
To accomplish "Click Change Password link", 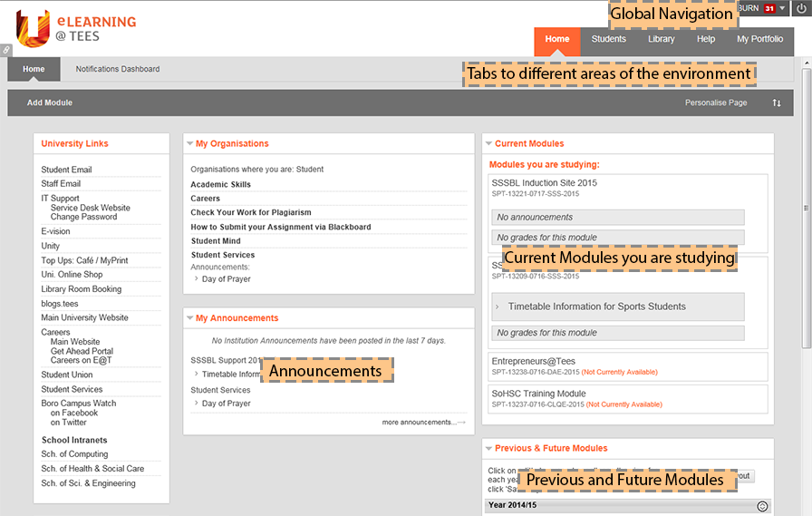I will click(84, 217).
